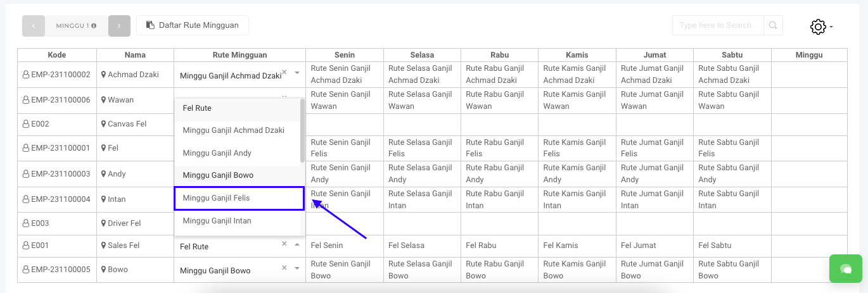Image resolution: width=868 pixels, height=293 pixels.
Task: Clear the Fel Rute selection in Sales Fel row
Action: (x=284, y=244)
